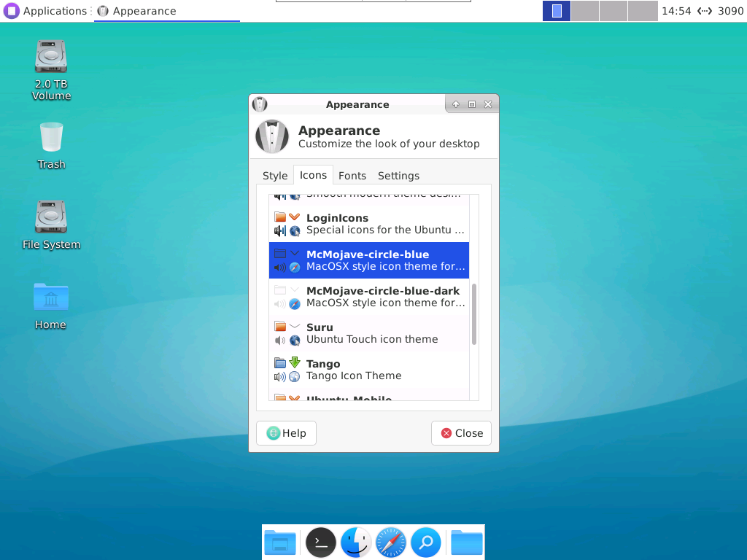Close the Appearance window via the titlebar X
The image size is (747, 560).
click(488, 104)
